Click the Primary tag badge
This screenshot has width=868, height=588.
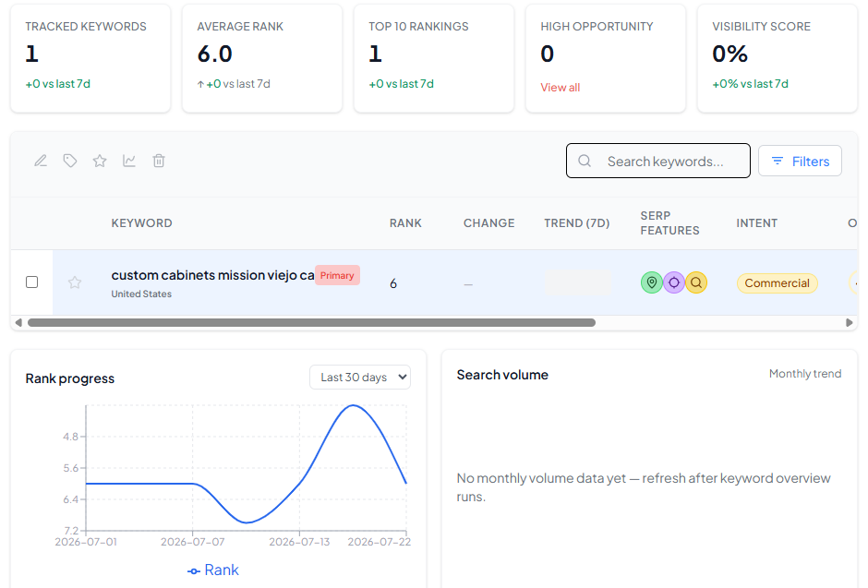pyautogui.click(x=337, y=275)
